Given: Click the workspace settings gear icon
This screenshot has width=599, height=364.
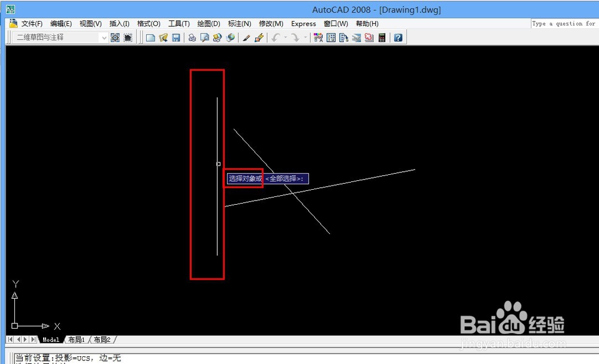Looking at the screenshot, I should (x=115, y=38).
